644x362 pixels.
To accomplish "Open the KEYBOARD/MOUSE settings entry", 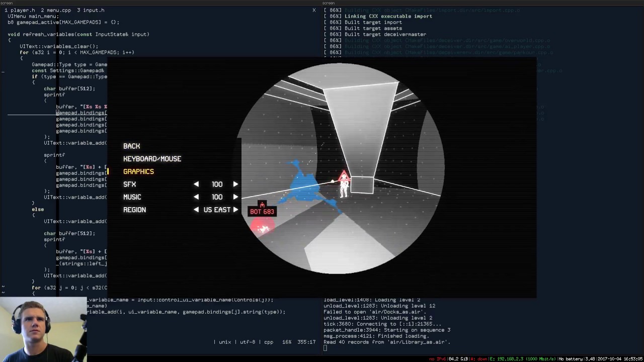I will (x=152, y=159).
